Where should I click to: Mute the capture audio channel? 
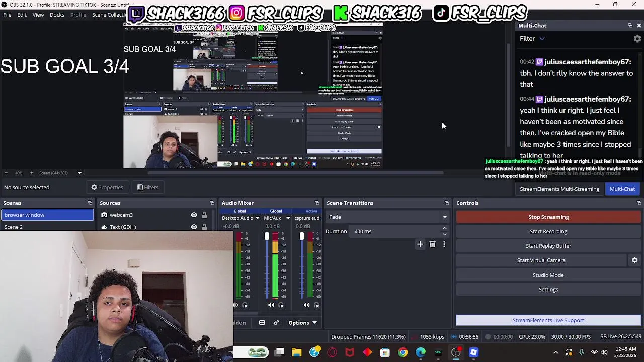pyautogui.click(x=306, y=305)
